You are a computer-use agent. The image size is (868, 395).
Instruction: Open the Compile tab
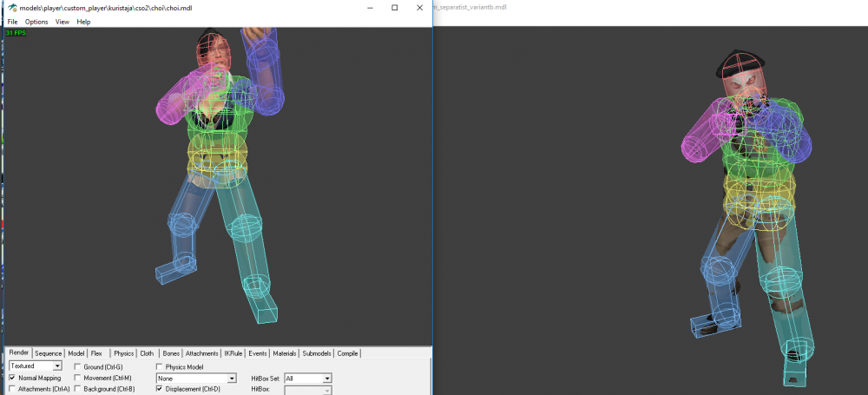347,353
